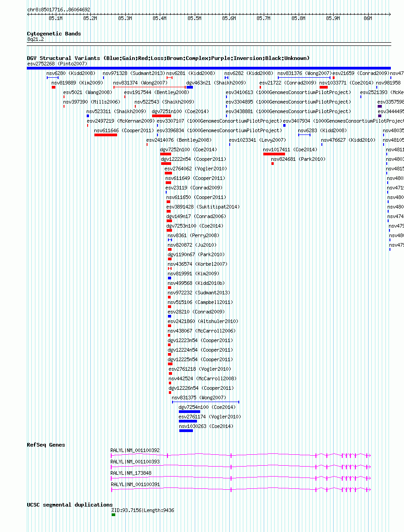Select esv2421860 (Altshuler2010) label

point(203,321)
